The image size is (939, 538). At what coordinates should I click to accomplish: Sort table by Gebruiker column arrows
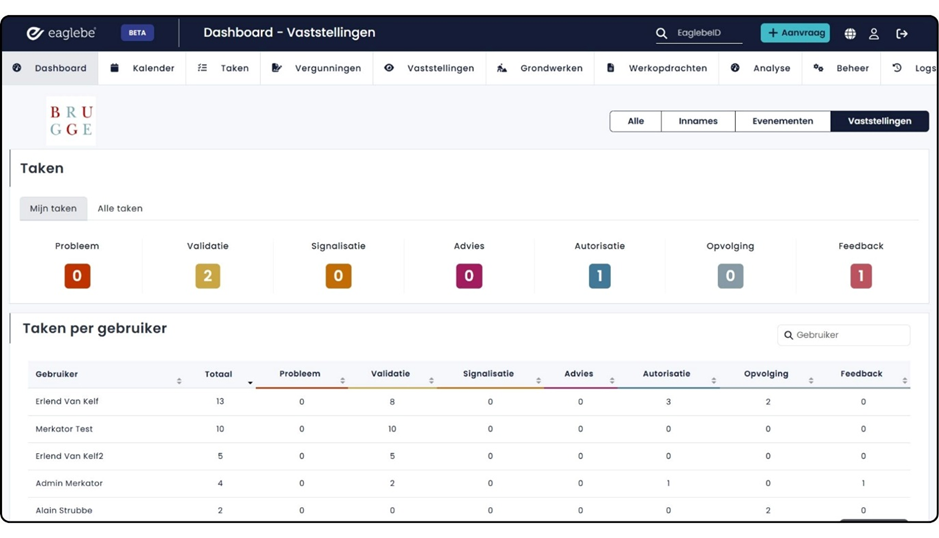pyautogui.click(x=179, y=381)
